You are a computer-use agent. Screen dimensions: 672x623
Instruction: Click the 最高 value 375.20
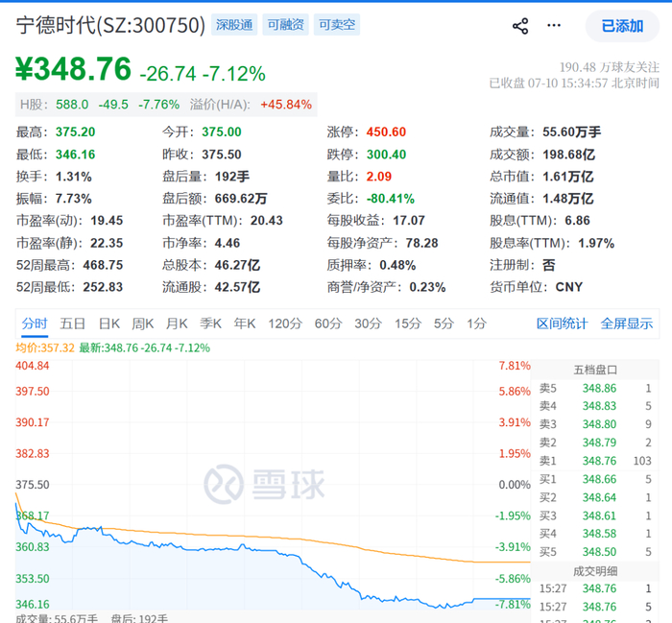76,132
